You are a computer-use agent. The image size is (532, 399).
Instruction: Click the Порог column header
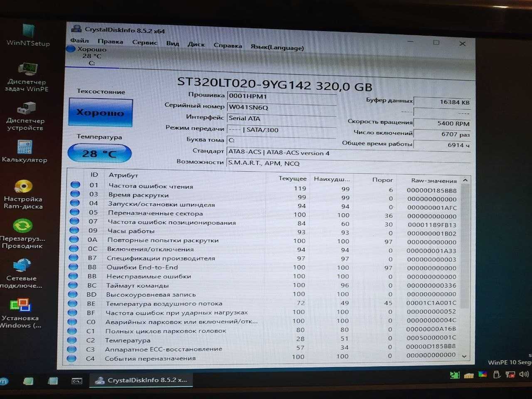[x=382, y=180]
